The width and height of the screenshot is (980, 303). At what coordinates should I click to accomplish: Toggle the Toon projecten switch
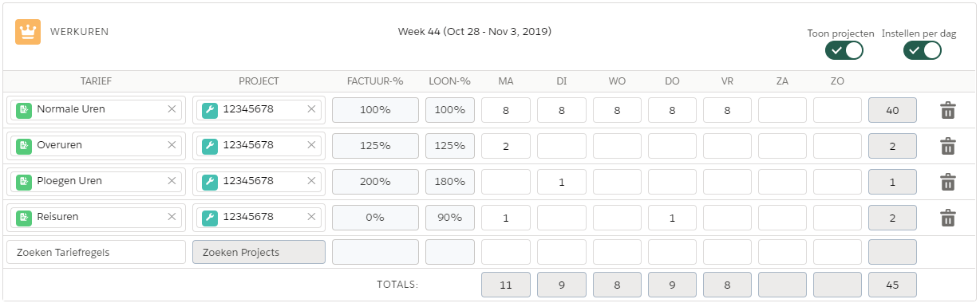coord(844,50)
